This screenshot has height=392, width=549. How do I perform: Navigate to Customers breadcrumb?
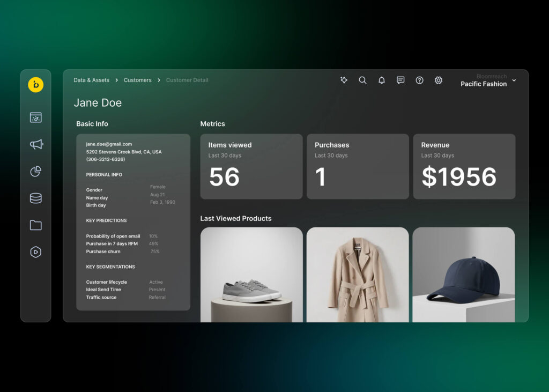(x=137, y=80)
